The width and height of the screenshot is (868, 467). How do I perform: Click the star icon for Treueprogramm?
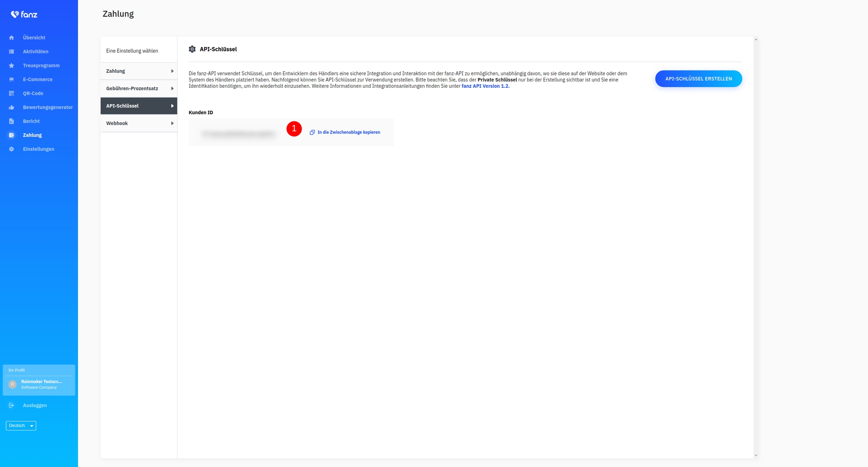coord(12,66)
